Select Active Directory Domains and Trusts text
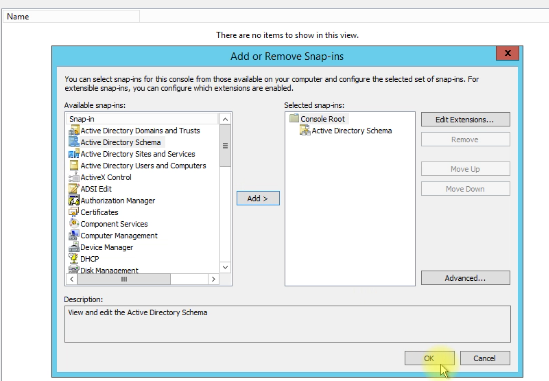 click(140, 131)
